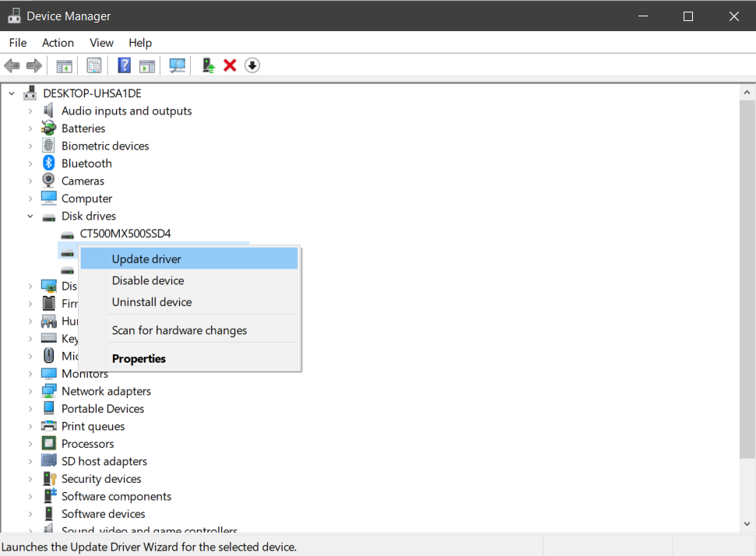Choose Scan for hardware changes menu entry

[x=189, y=330]
